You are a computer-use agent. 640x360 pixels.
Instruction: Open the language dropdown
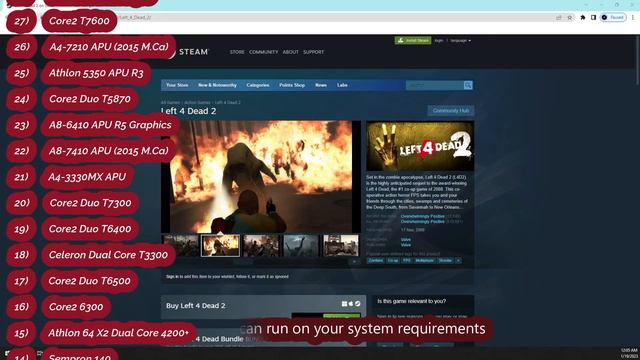[x=460, y=40]
